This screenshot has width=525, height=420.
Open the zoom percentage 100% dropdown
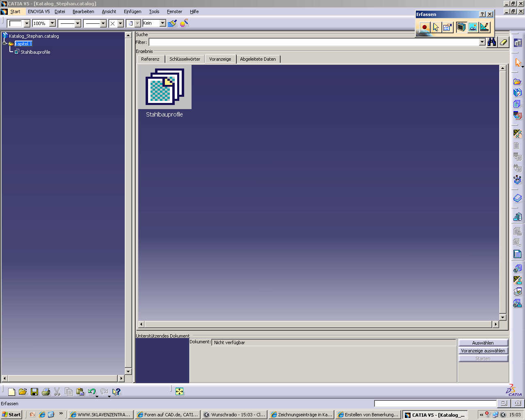click(x=52, y=23)
